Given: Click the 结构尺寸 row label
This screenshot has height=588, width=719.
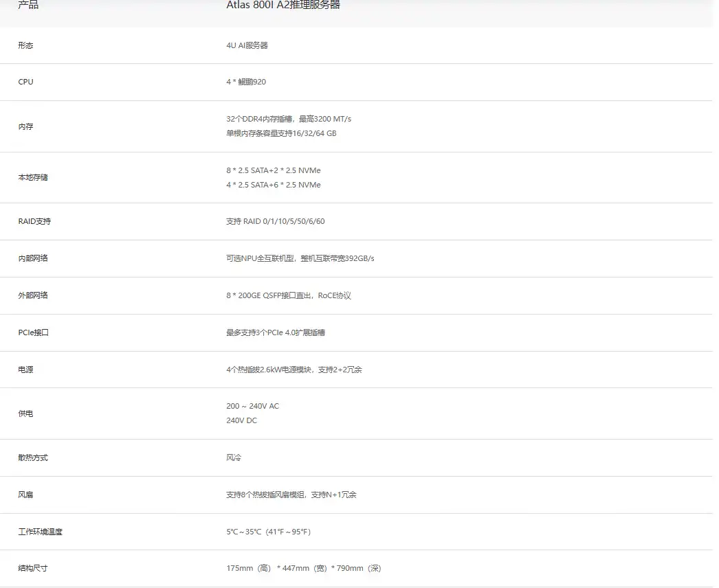Looking at the screenshot, I should (x=33, y=568).
